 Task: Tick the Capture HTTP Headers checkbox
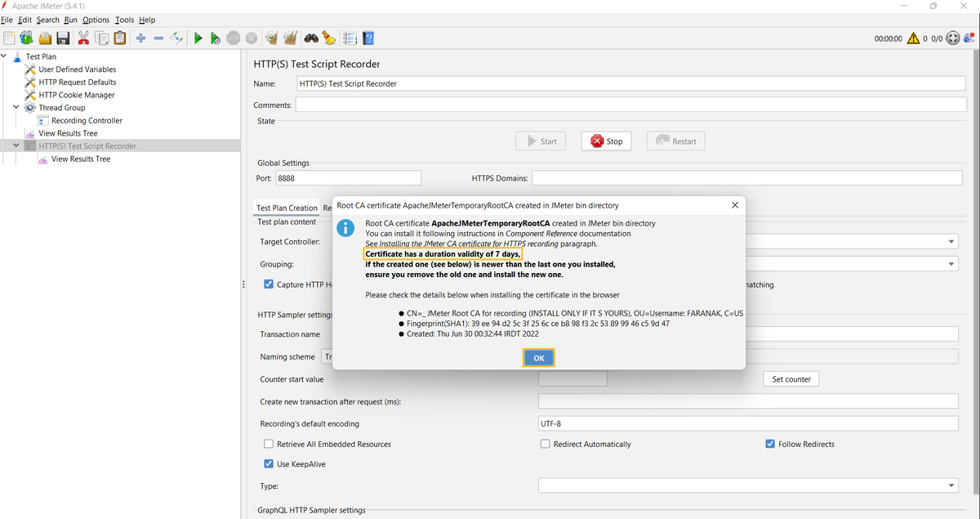tap(269, 284)
